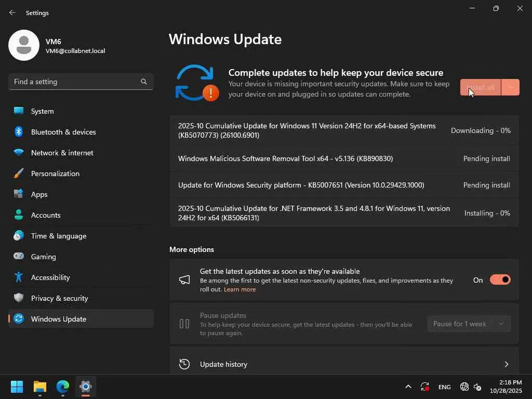Go back using the Settings back arrow
Viewport: 532px width, 399px height.
pyautogui.click(x=12, y=12)
